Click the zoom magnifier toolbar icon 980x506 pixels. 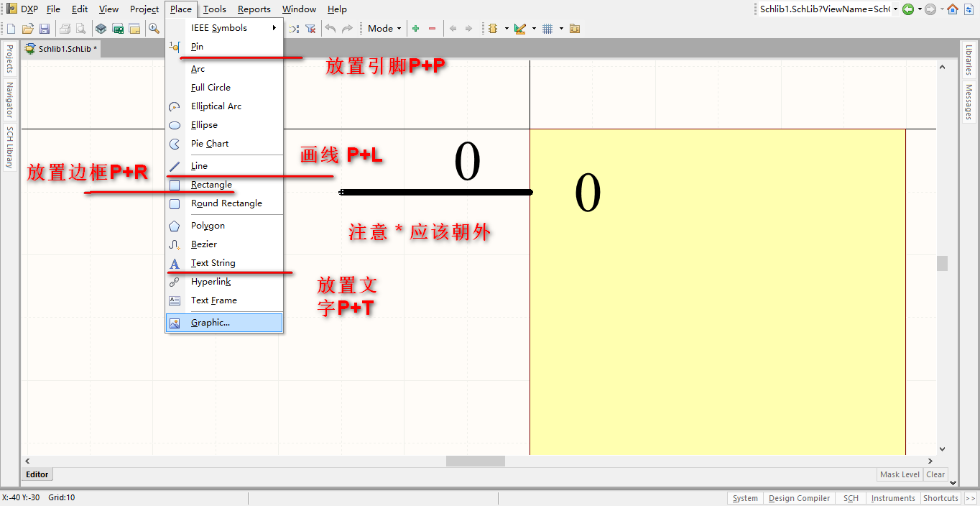154,29
